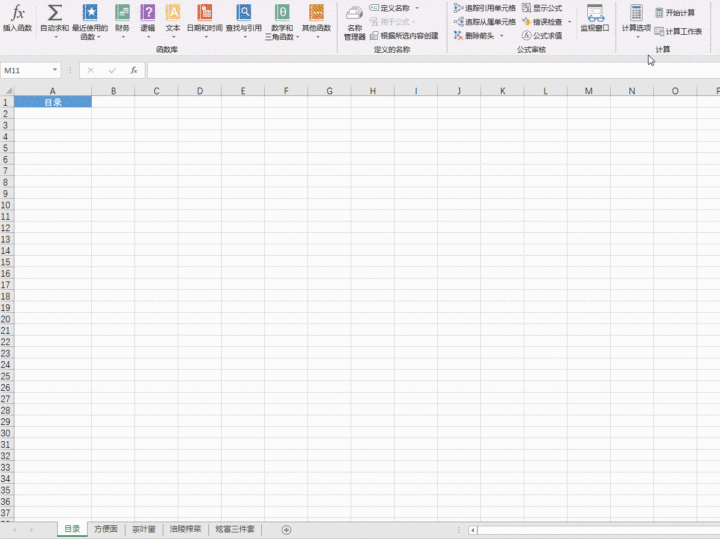Toggle Show Formulas (显示公式)
The image size is (720, 539).
[542, 8]
